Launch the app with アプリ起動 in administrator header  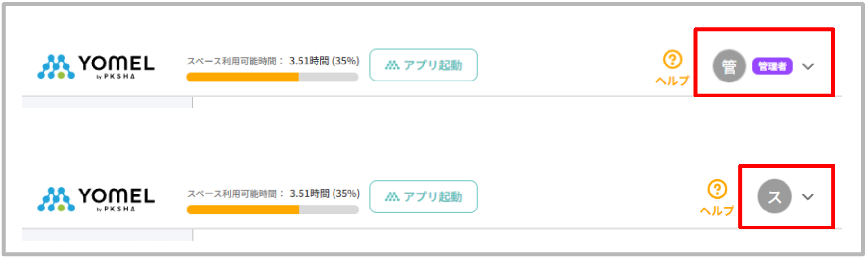423,65
